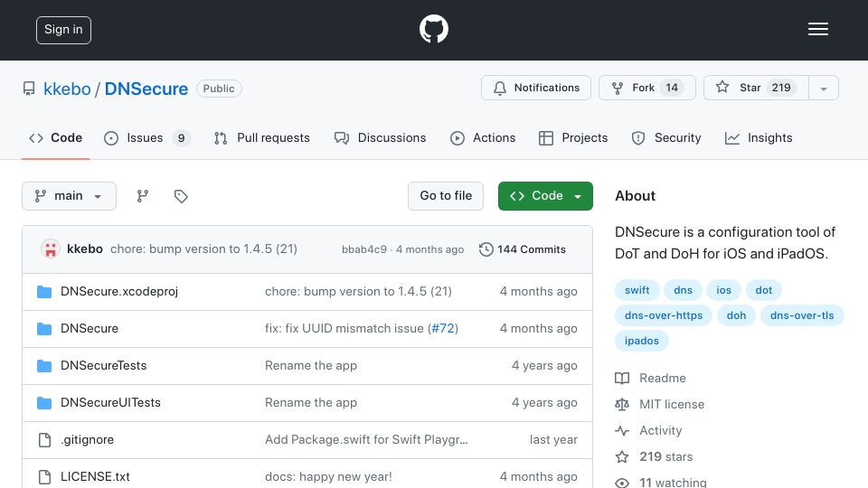Image resolution: width=868 pixels, height=488 pixels.
Task: Click the tags icon beside branches
Action: tap(181, 196)
